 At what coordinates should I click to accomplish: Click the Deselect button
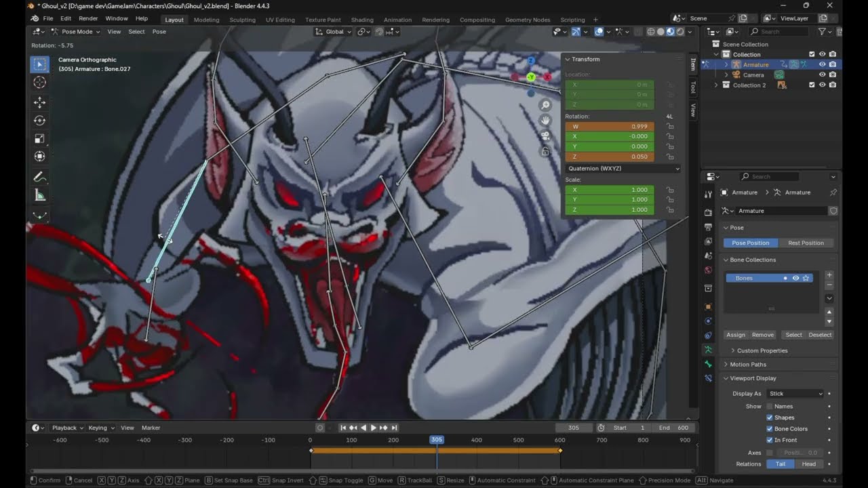(820, 335)
